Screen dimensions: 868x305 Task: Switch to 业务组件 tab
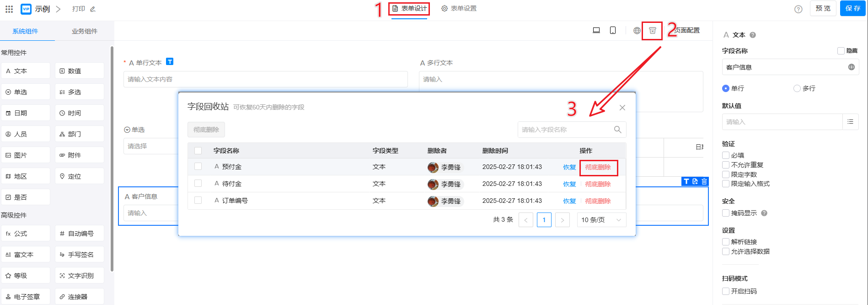pyautogui.click(x=85, y=31)
